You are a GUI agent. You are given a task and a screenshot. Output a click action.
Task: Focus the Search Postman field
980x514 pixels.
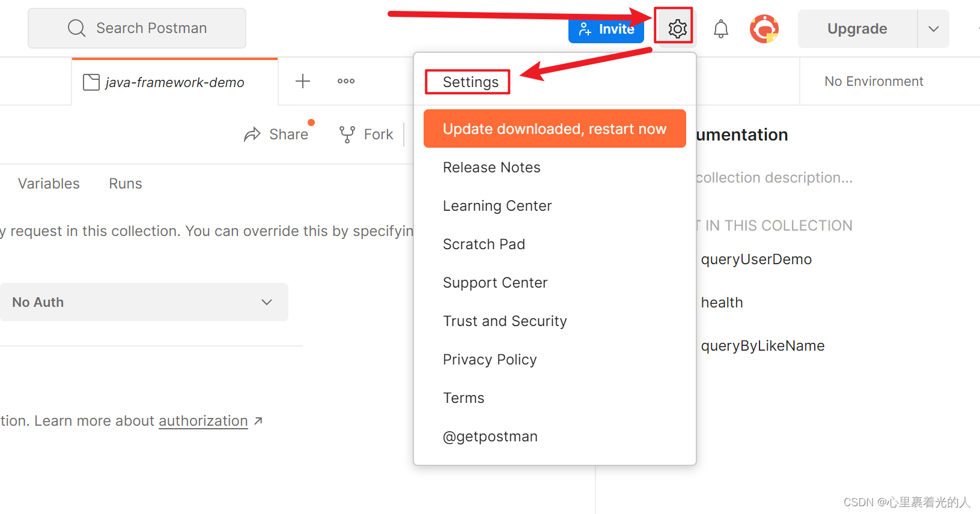click(x=137, y=28)
